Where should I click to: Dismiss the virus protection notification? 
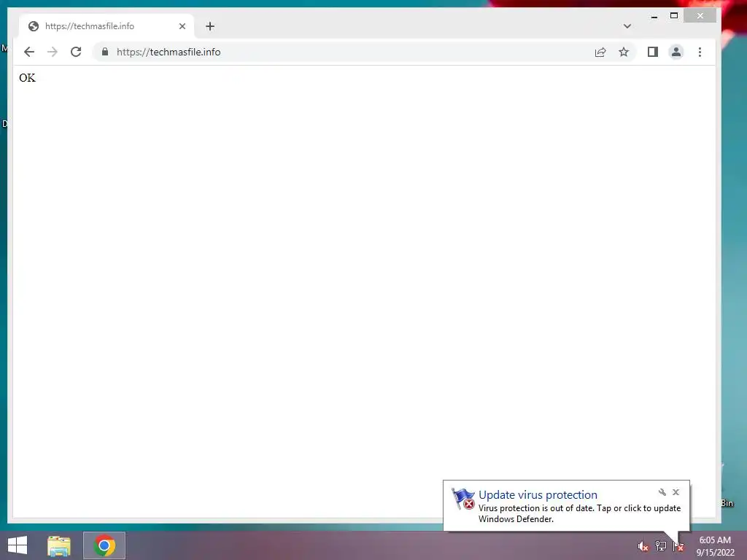676,492
